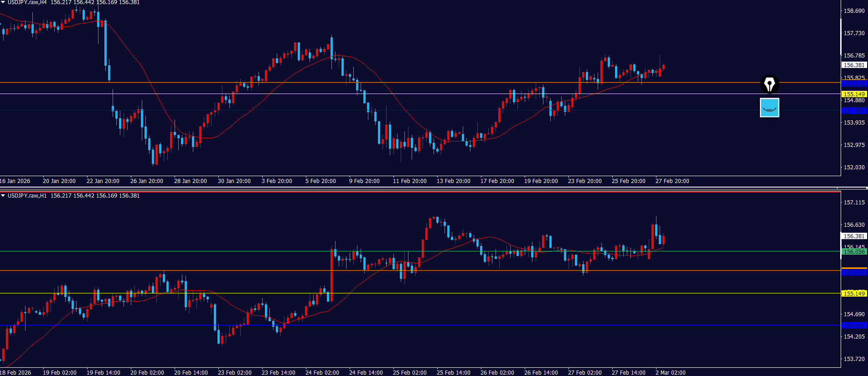Click the 153.720 value on H1 price scale
The image size is (868, 376).
(854, 359)
